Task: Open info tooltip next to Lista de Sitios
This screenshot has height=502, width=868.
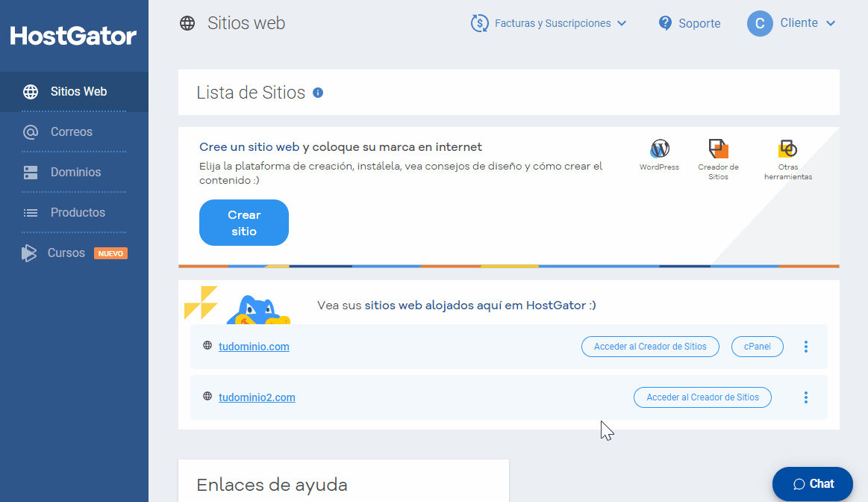Action: click(318, 93)
